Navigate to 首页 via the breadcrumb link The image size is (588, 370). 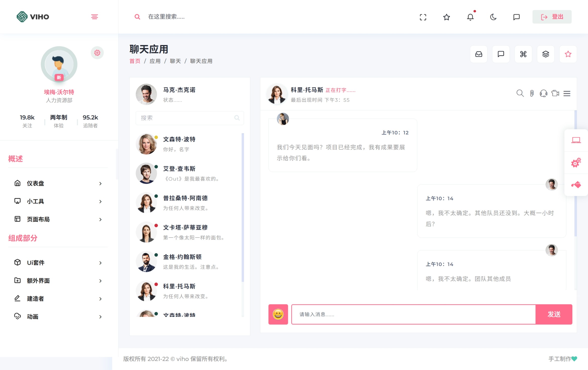click(135, 61)
